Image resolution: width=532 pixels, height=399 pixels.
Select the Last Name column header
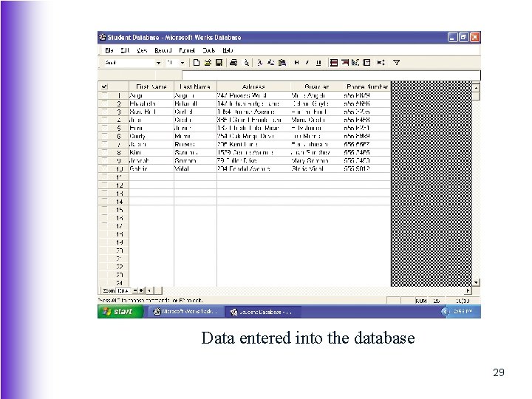195,86
